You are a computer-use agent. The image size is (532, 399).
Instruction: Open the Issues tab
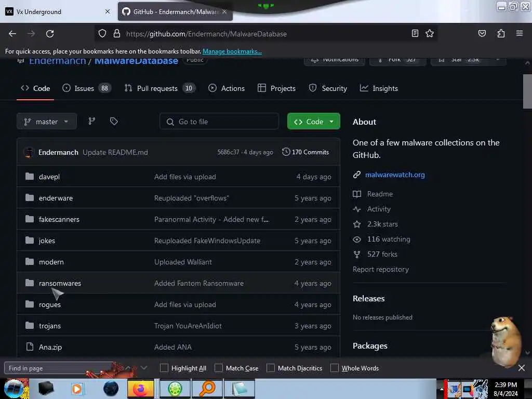click(87, 88)
